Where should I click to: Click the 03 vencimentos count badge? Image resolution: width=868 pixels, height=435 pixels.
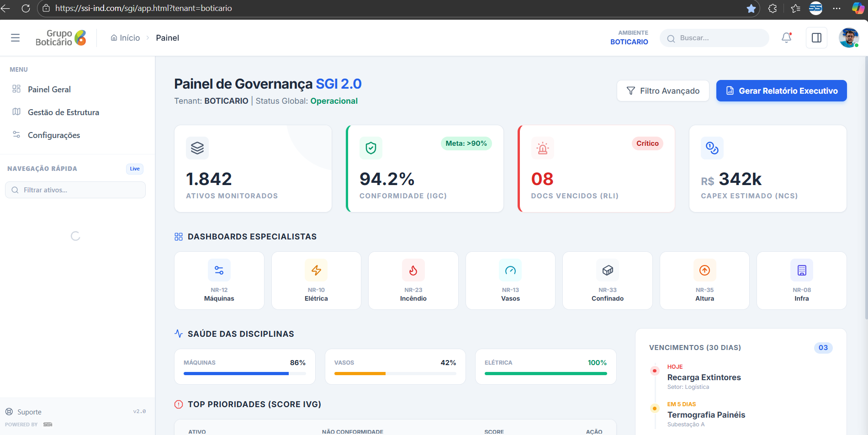pyautogui.click(x=823, y=348)
